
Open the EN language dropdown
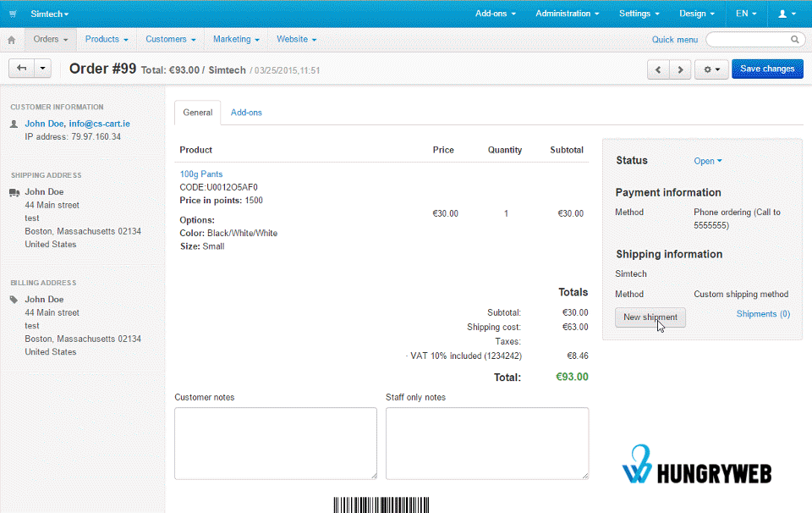pyautogui.click(x=744, y=14)
